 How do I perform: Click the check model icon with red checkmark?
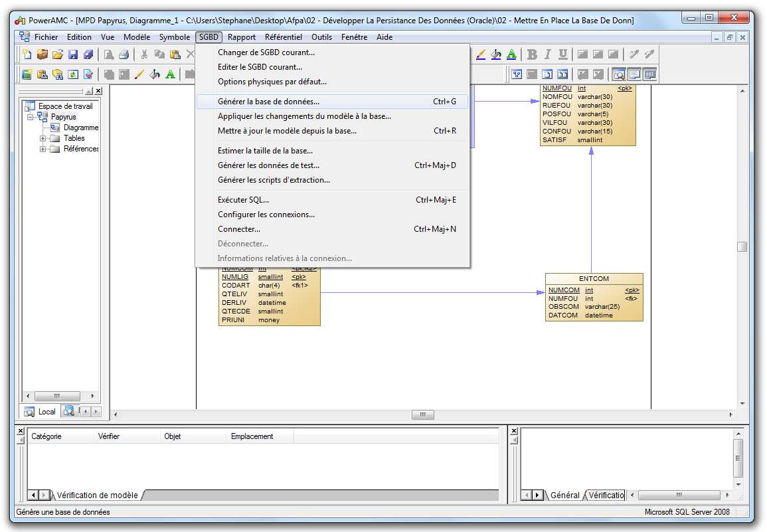point(88,74)
